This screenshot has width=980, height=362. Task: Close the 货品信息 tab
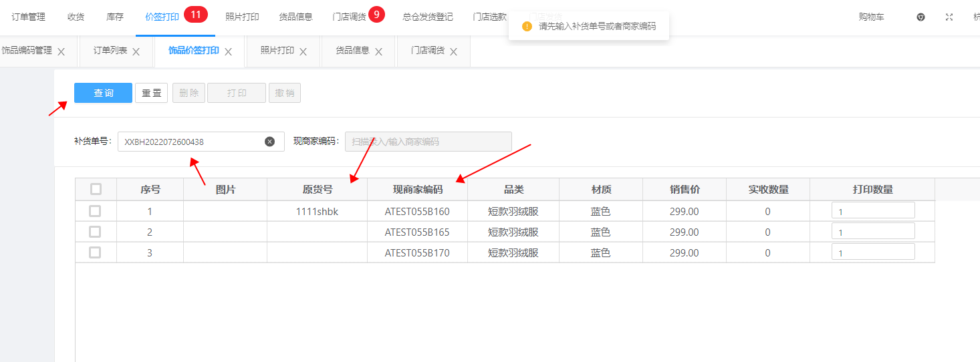(378, 51)
